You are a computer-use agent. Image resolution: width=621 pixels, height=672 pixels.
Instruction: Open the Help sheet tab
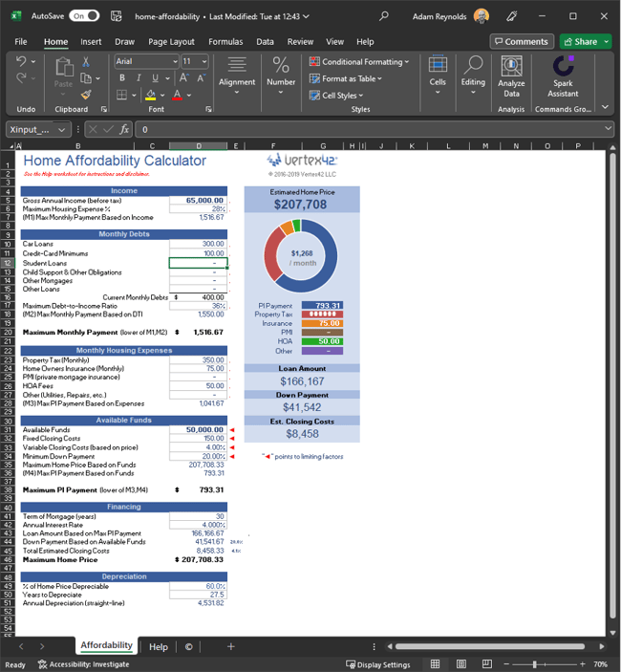click(x=159, y=647)
